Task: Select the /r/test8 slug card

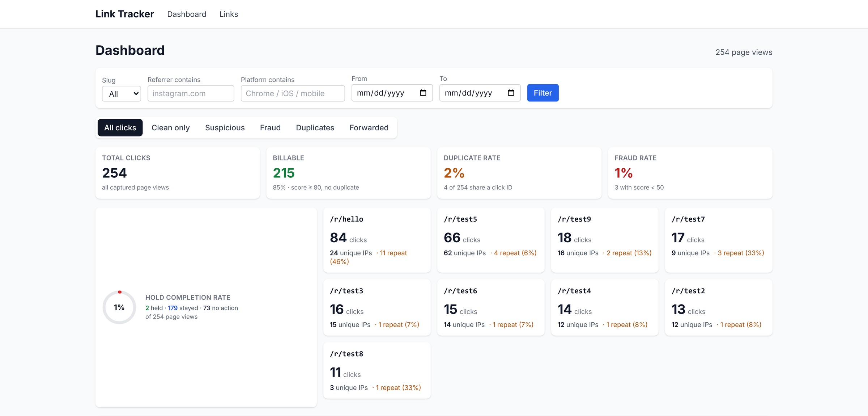Action: point(377,370)
